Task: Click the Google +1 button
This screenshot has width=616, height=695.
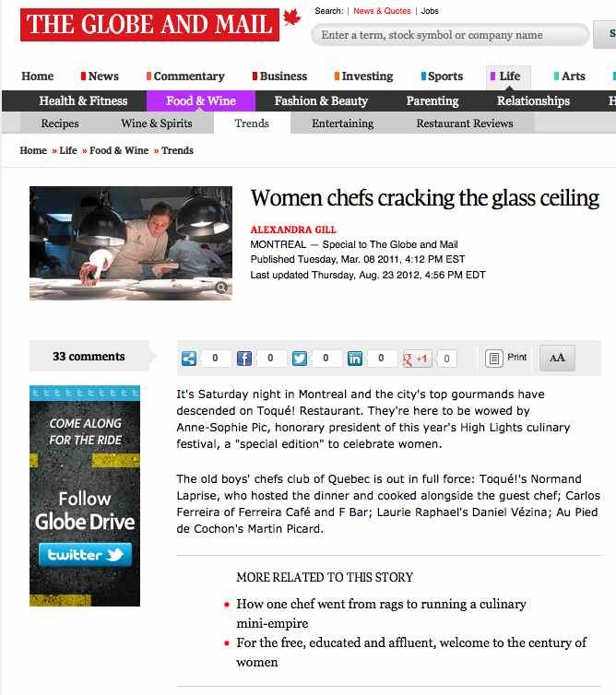Action: (416, 359)
